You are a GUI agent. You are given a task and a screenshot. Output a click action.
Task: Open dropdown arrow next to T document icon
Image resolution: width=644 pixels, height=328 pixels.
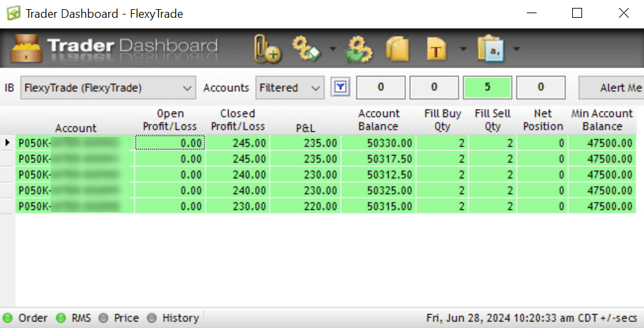(464, 49)
